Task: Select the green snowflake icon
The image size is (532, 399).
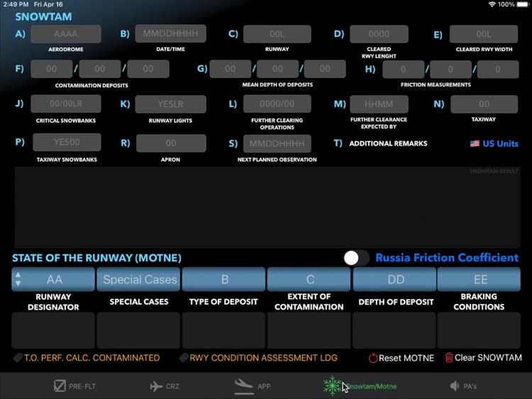Action: pos(332,386)
